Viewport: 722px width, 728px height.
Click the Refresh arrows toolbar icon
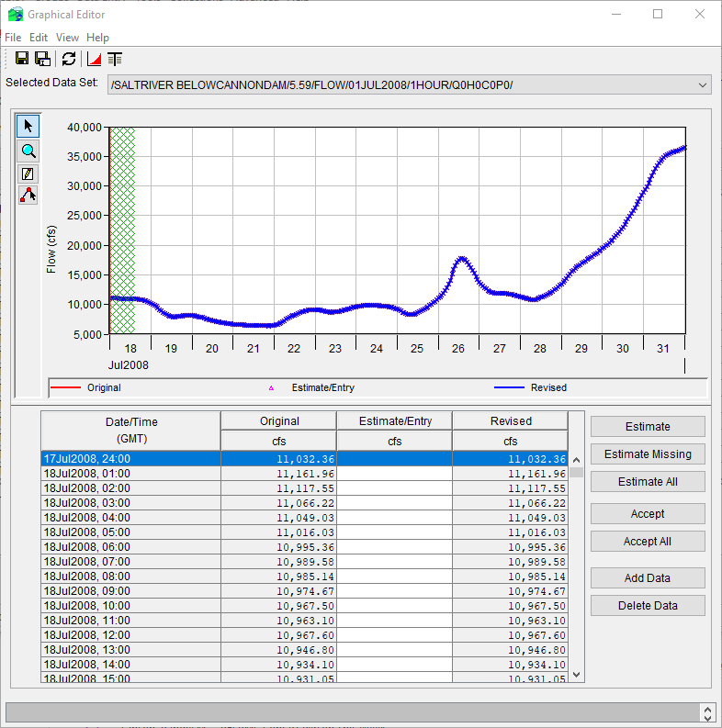coord(69,59)
